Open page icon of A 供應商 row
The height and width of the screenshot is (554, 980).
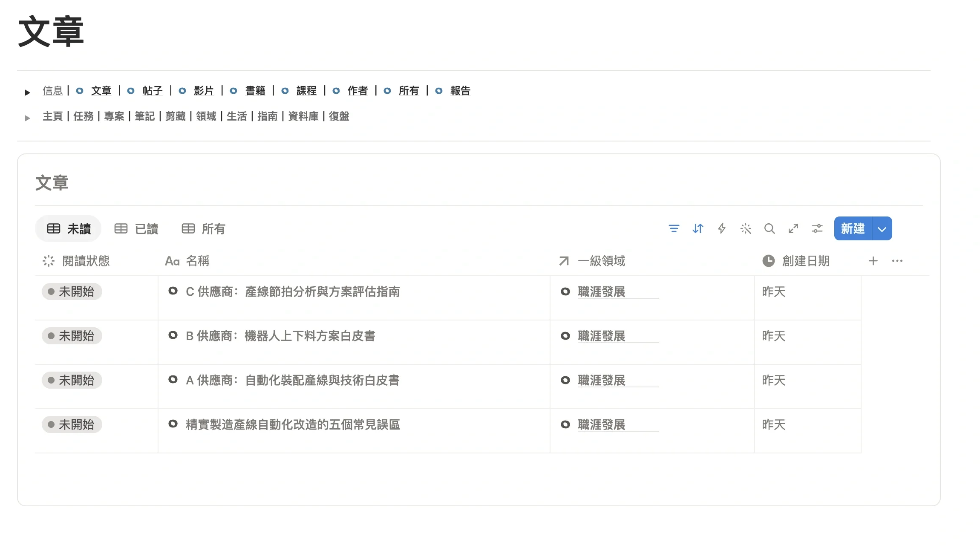click(173, 380)
